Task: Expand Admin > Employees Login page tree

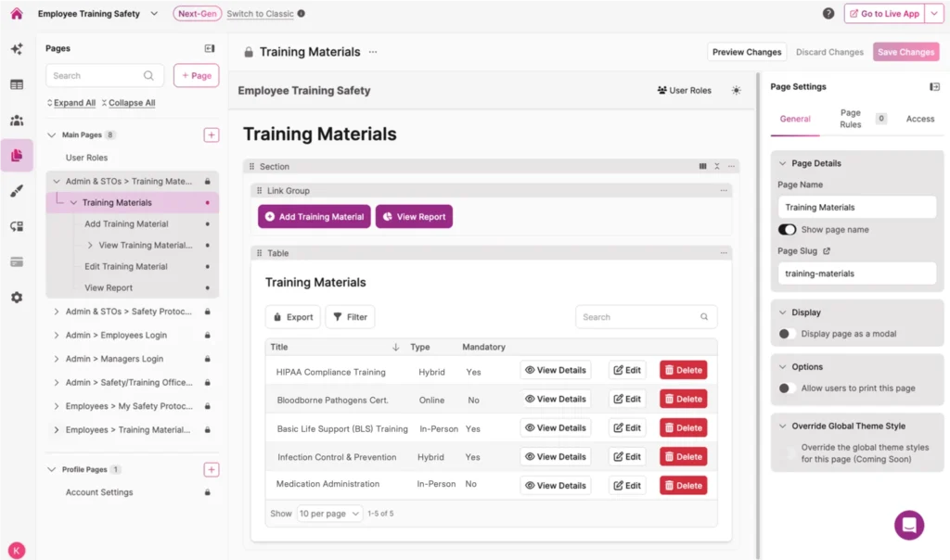Action: point(57,336)
